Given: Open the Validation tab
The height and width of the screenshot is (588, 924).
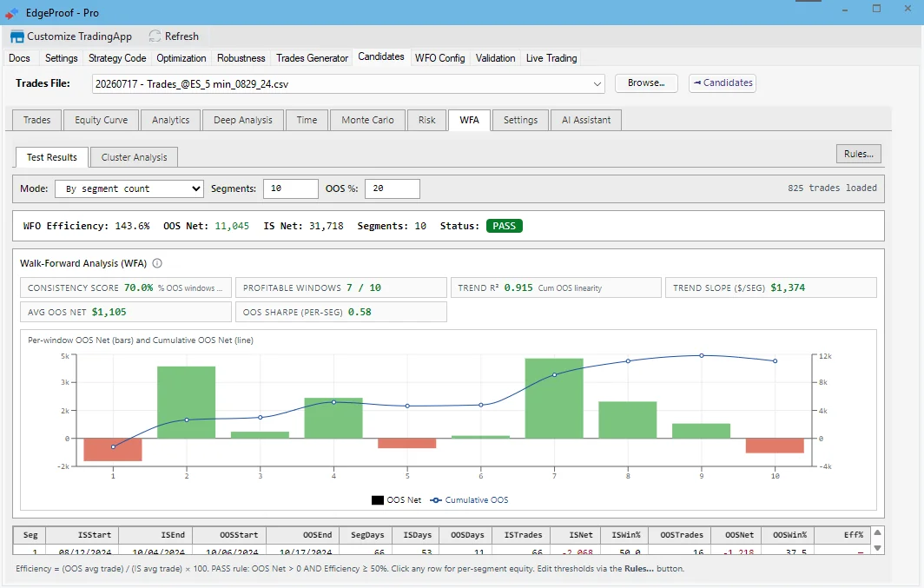Looking at the screenshot, I should (x=496, y=57).
